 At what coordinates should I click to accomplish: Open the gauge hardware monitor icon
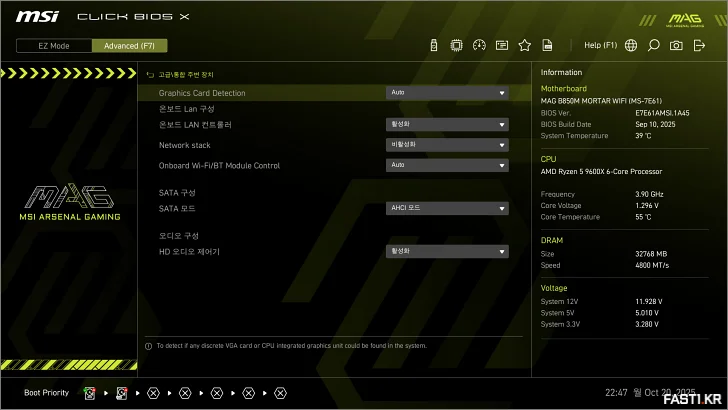(479, 46)
